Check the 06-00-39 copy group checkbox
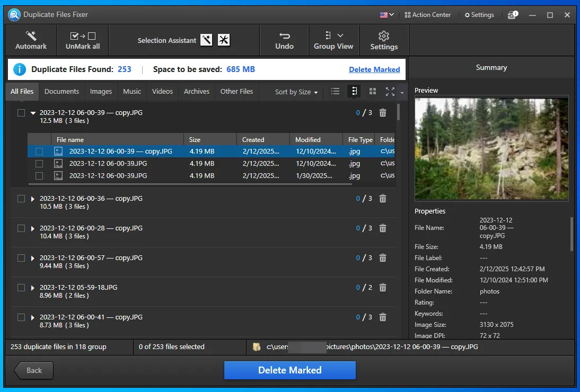This screenshot has height=392, width=580. pyautogui.click(x=21, y=113)
